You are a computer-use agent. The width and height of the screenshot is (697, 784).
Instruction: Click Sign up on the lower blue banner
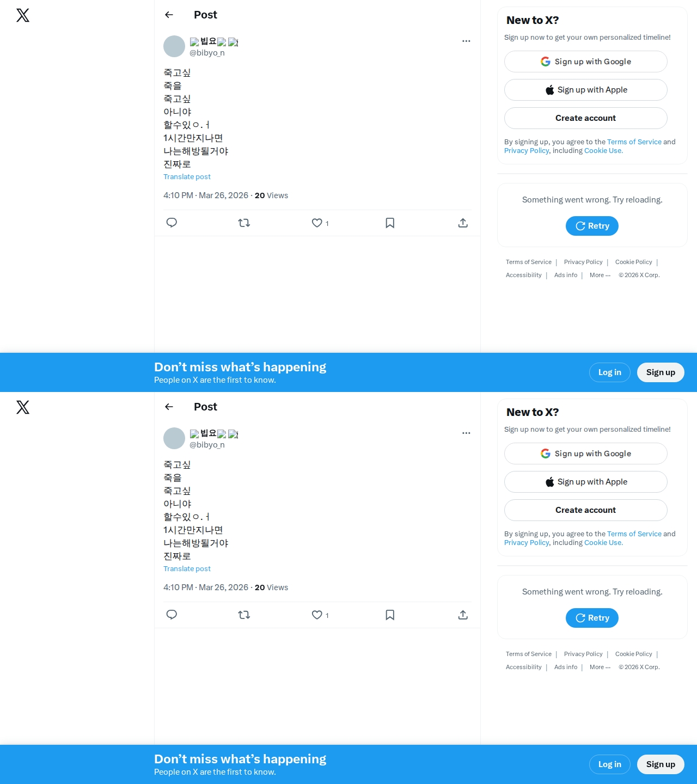661,764
